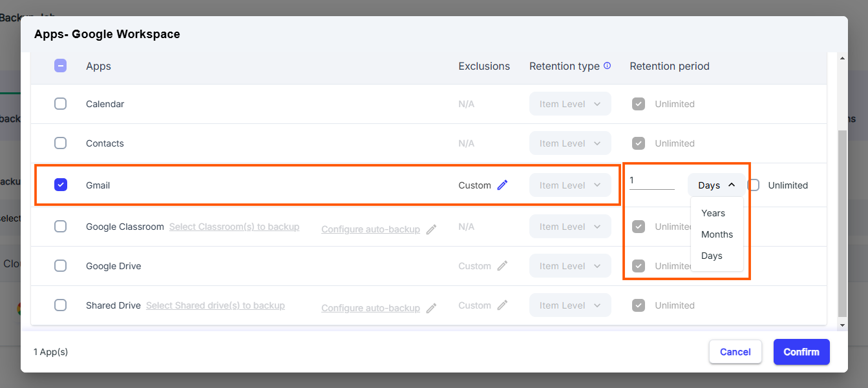Click the scrollbar up arrow in the apps list
The image size is (868, 388).
(842, 59)
